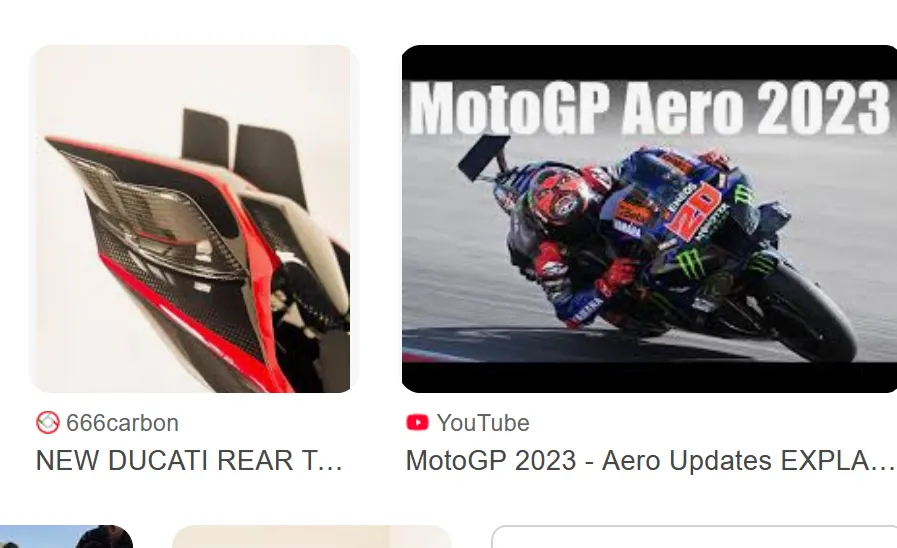Click the red YouTube logo icon
The width and height of the screenshot is (897, 548).
417,423
